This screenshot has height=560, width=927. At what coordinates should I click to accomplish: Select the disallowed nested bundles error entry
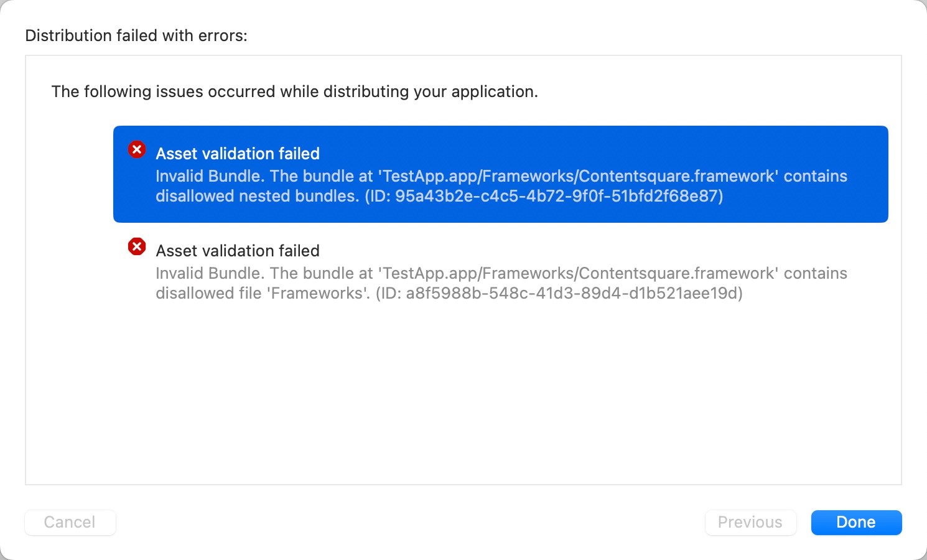pos(501,174)
